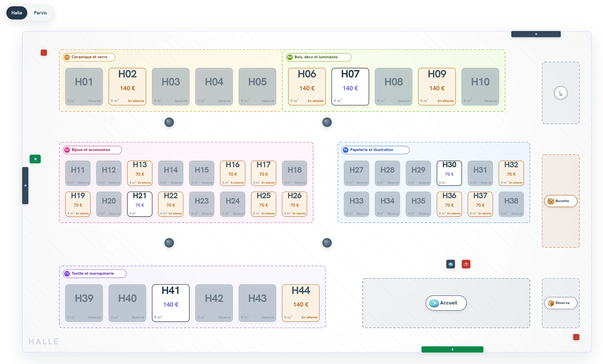Click the dark vertical door bar on left wall
Image resolution: width=603 pixels, height=364 pixels.
click(x=25, y=186)
